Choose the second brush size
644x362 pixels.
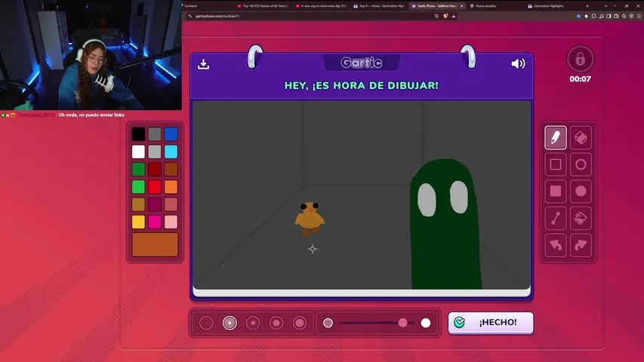[x=230, y=323]
